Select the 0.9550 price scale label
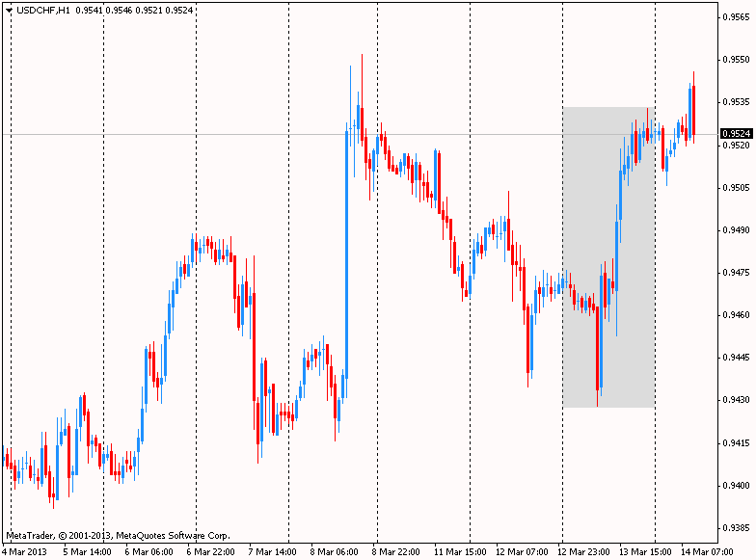The image size is (756, 560). pyautogui.click(x=737, y=60)
